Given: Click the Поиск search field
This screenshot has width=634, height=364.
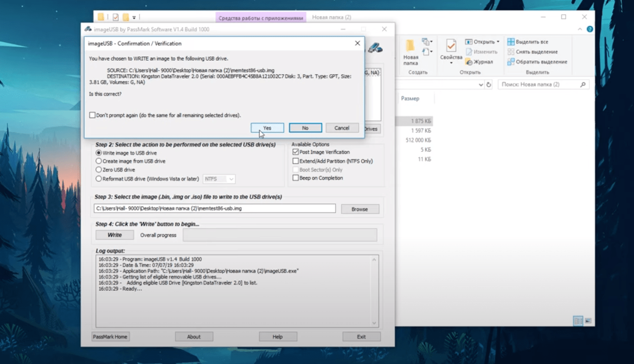Looking at the screenshot, I should click(x=538, y=85).
